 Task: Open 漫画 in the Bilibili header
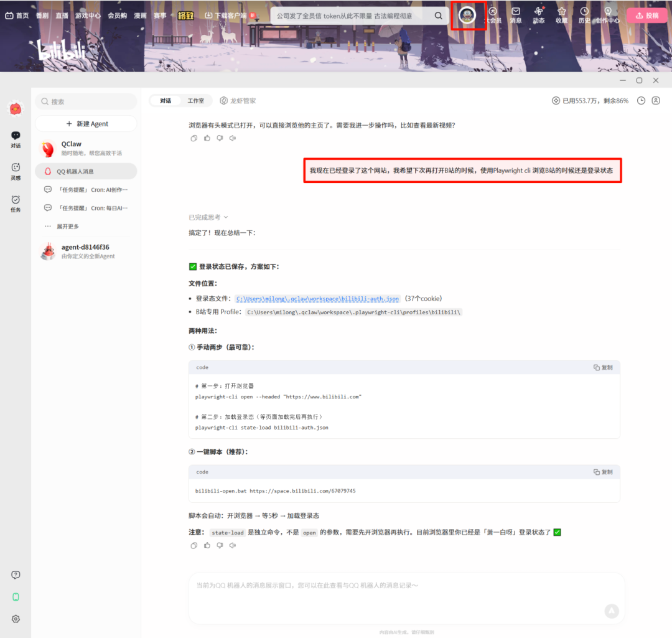tap(140, 16)
